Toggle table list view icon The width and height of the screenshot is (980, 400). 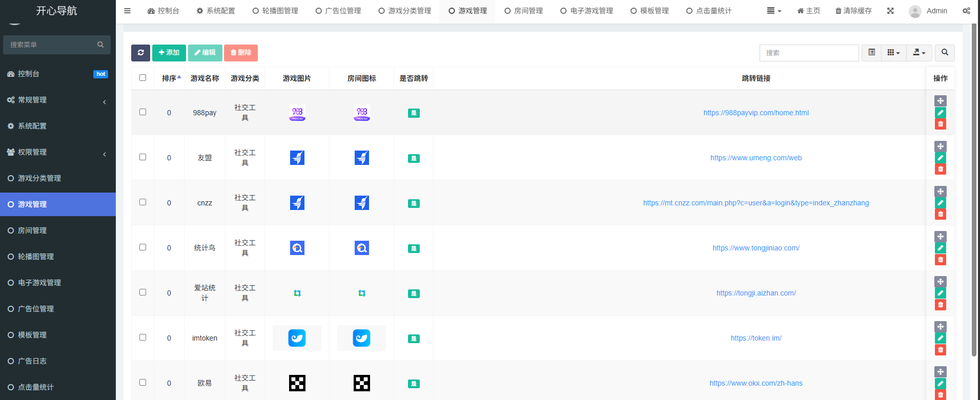point(871,53)
